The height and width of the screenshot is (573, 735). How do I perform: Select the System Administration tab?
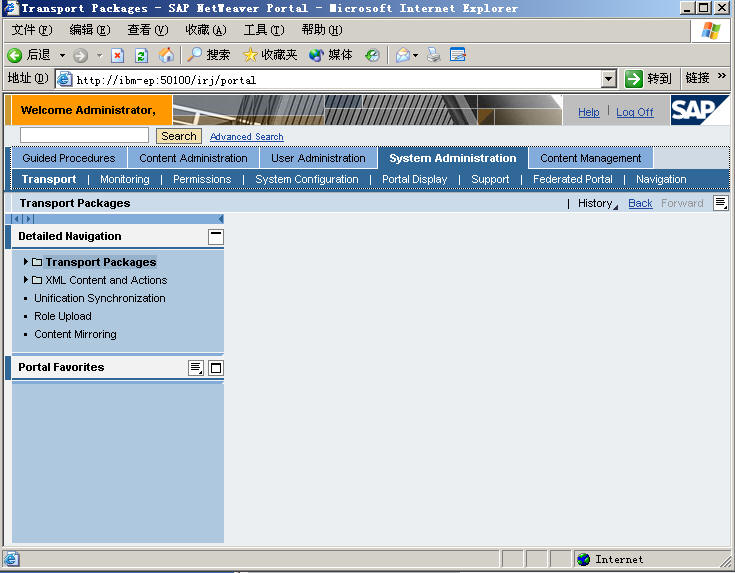(x=453, y=158)
